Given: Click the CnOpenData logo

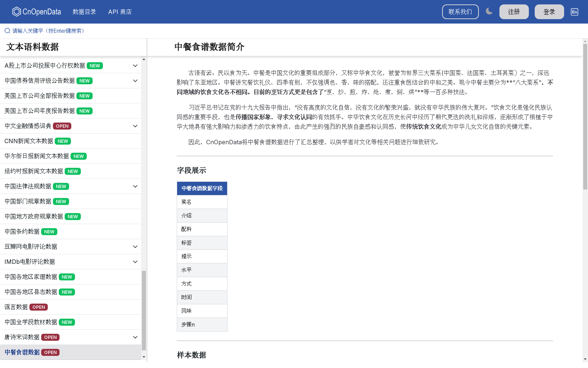Looking at the screenshot, I should tap(37, 12).
